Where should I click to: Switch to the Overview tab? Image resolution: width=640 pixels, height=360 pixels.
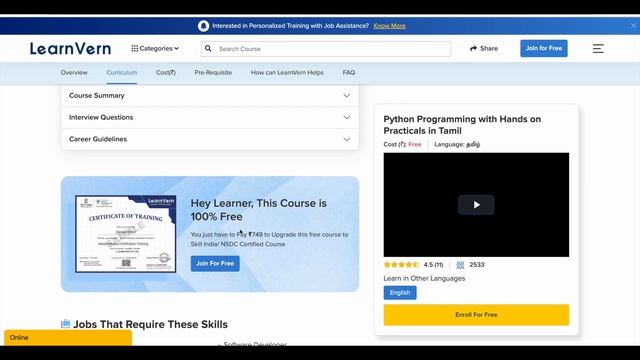click(x=74, y=72)
